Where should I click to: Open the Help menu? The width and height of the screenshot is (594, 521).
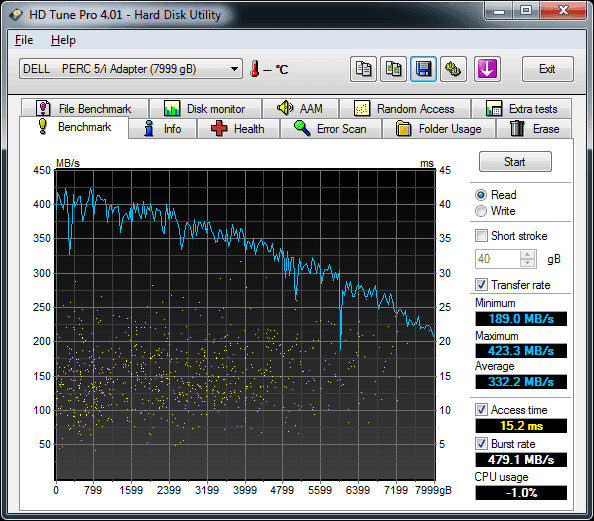coord(63,40)
